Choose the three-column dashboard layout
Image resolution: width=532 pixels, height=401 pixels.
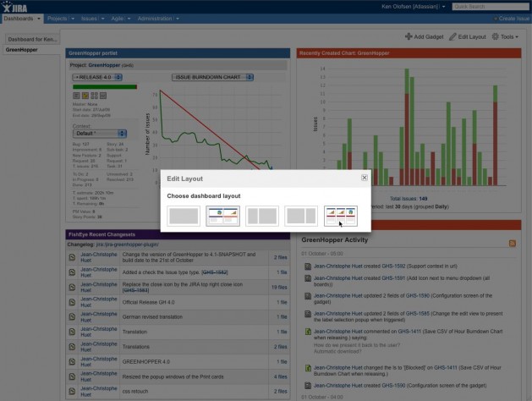[x=341, y=216]
